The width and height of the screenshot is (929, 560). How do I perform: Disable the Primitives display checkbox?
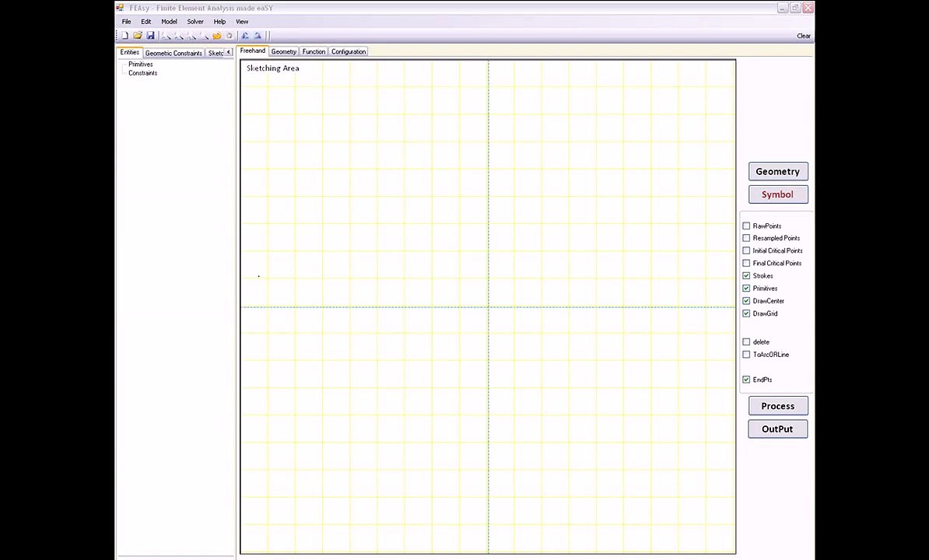click(x=746, y=289)
